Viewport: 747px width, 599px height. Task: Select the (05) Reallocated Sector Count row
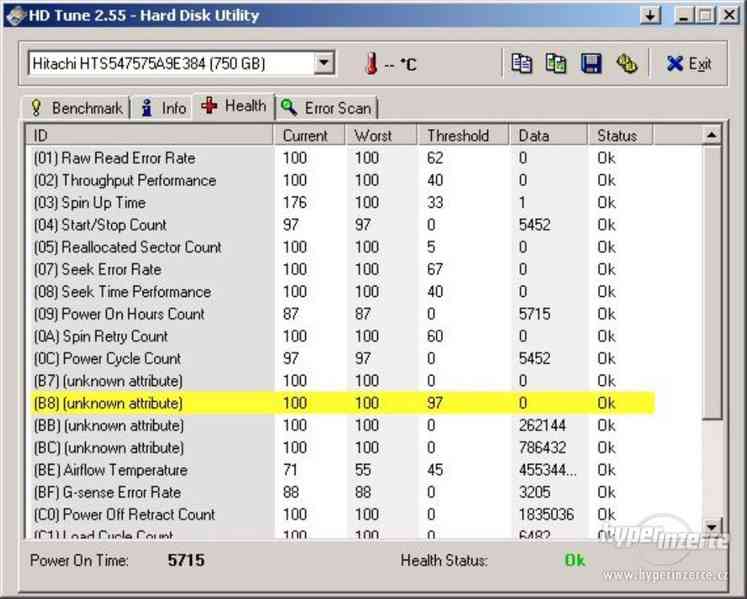pyautogui.click(x=341, y=247)
